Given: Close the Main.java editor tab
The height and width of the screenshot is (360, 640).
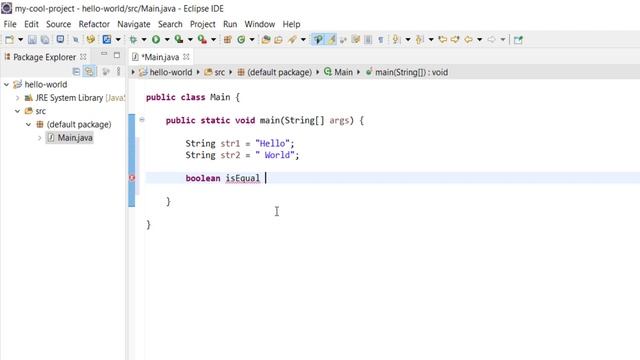Looking at the screenshot, I should [187, 57].
